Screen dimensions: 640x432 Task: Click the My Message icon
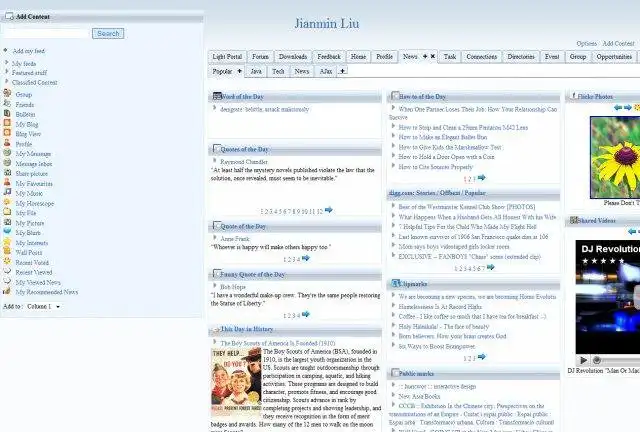pyautogui.click(x=7, y=152)
